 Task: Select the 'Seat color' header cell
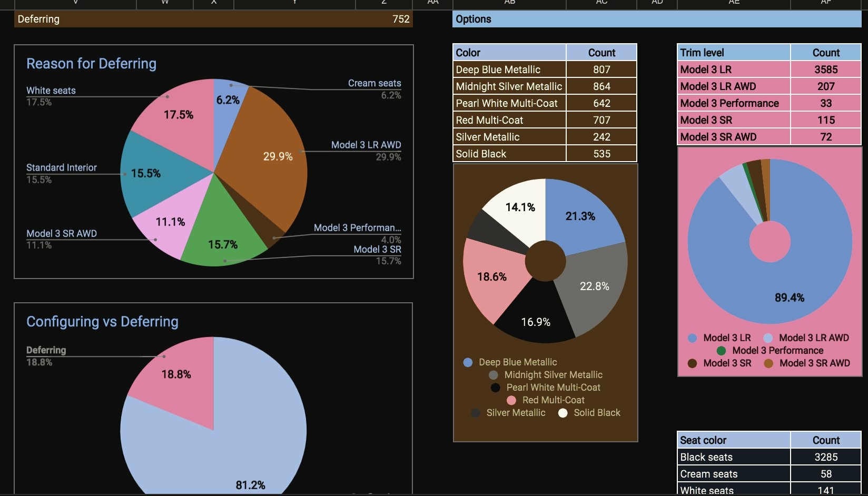733,440
